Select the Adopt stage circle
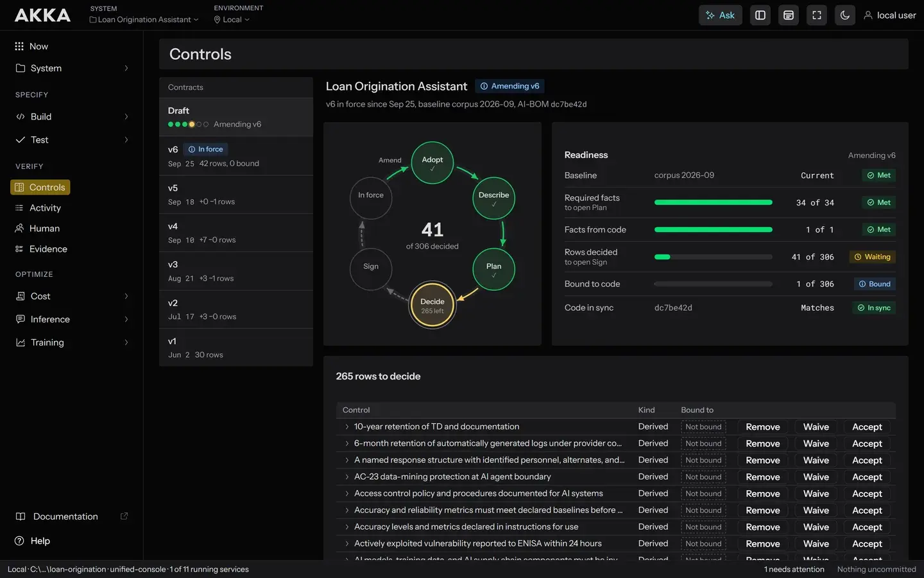The width and height of the screenshot is (924, 578). (432, 162)
